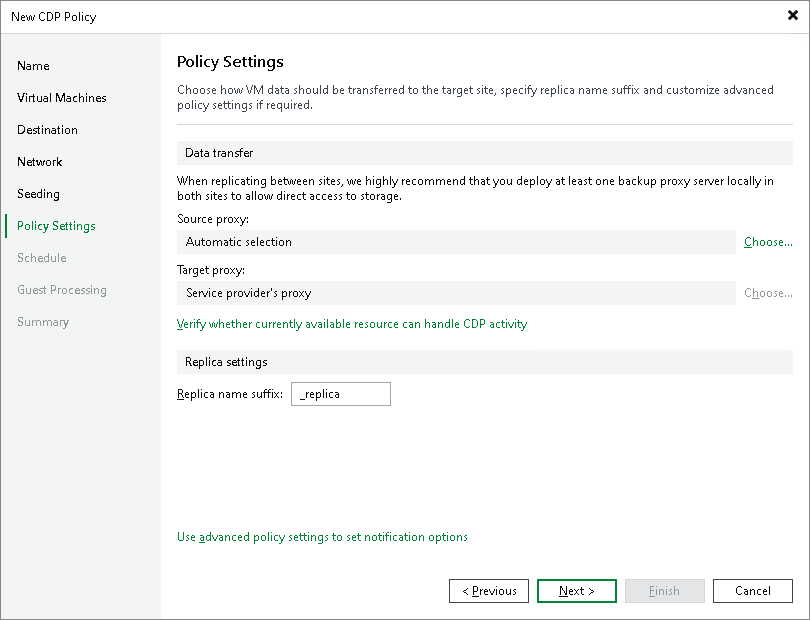This screenshot has height=620, width=810.
Task: Click the Next button to continue
Action: click(x=576, y=591)
